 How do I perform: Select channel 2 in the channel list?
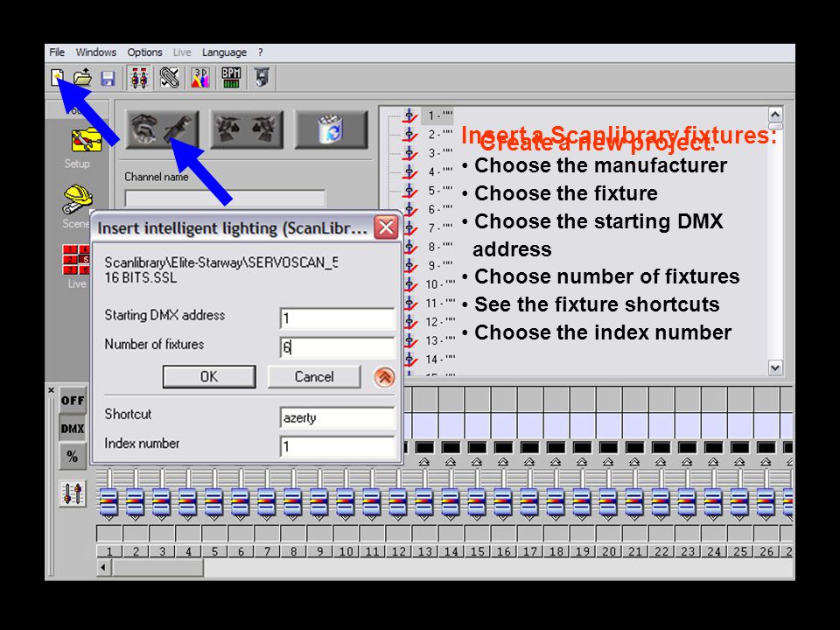click(439, 134)
